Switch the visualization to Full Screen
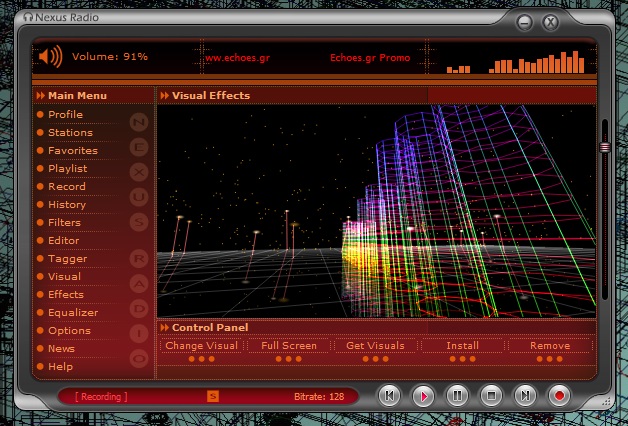The height and width of the screenshot is (426, 628). (288, 346)
